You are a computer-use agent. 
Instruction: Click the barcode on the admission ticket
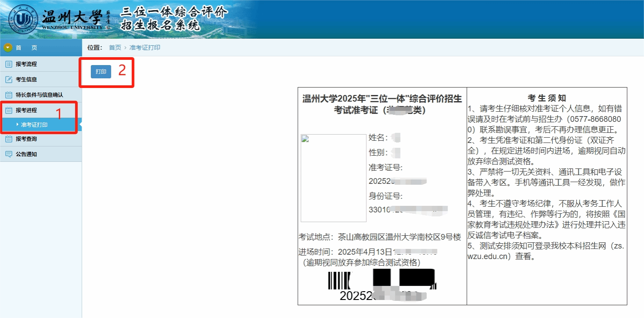[381, 280]
